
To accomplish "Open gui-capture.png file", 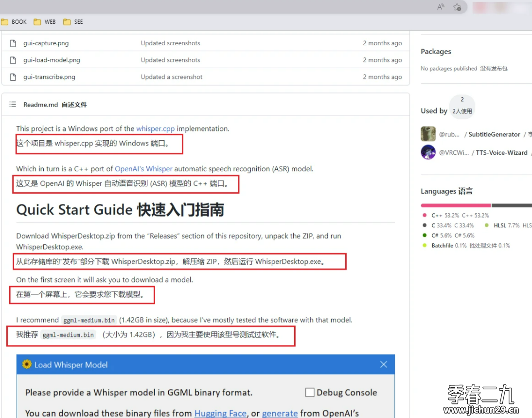I will (46, 43).
